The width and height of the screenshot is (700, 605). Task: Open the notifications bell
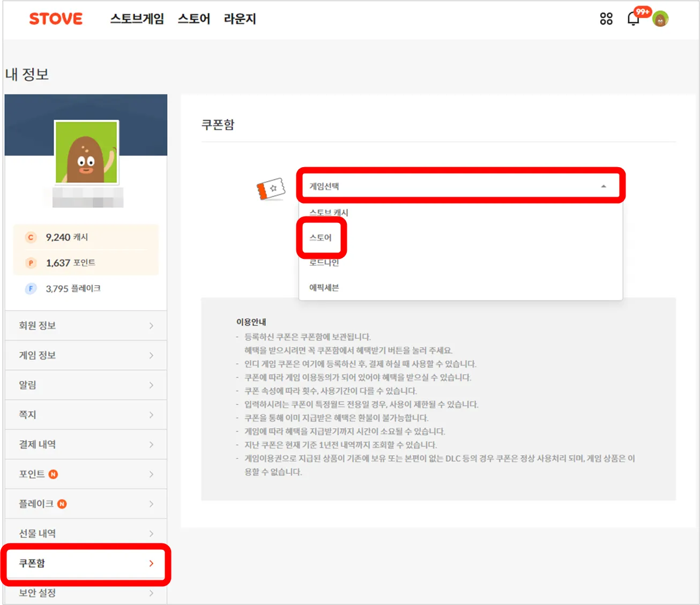(x=634, y=19)
